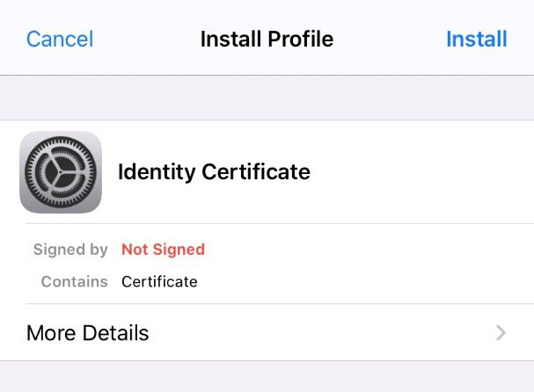Image resolution: width=534 pixels, height=392 pixels.
Task: Tap the Settings gear profile icon
Action: 61,172
